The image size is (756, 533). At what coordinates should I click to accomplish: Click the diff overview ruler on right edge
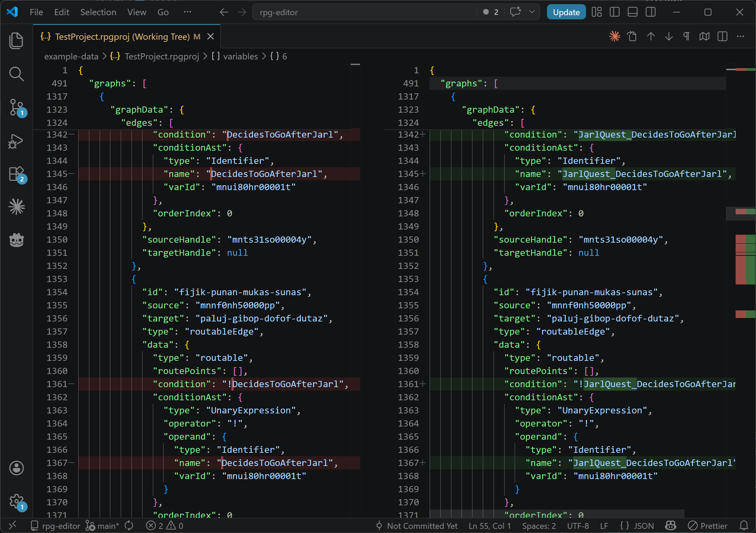[745, 290]
